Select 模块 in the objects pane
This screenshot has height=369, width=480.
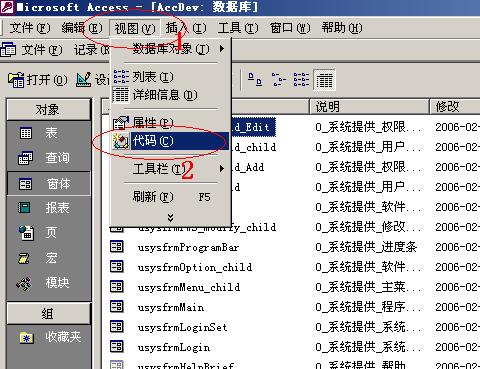[48, 283]
